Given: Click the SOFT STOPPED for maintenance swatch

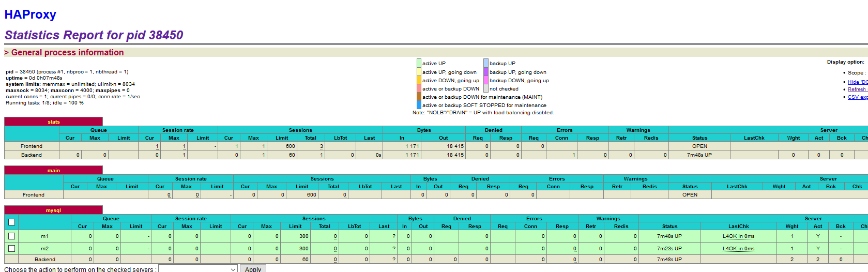Looking at the screenshot, I should point(419,105).
